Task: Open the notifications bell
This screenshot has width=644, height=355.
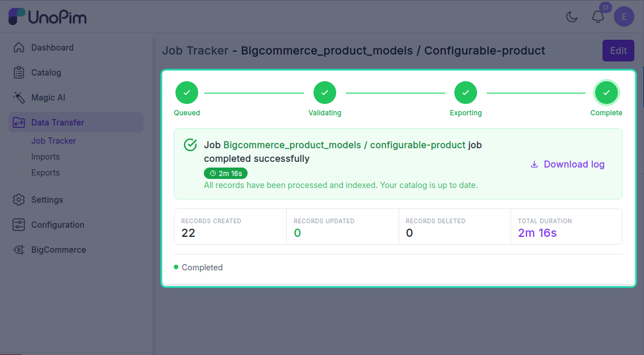Action: click(x=598, y=17)
